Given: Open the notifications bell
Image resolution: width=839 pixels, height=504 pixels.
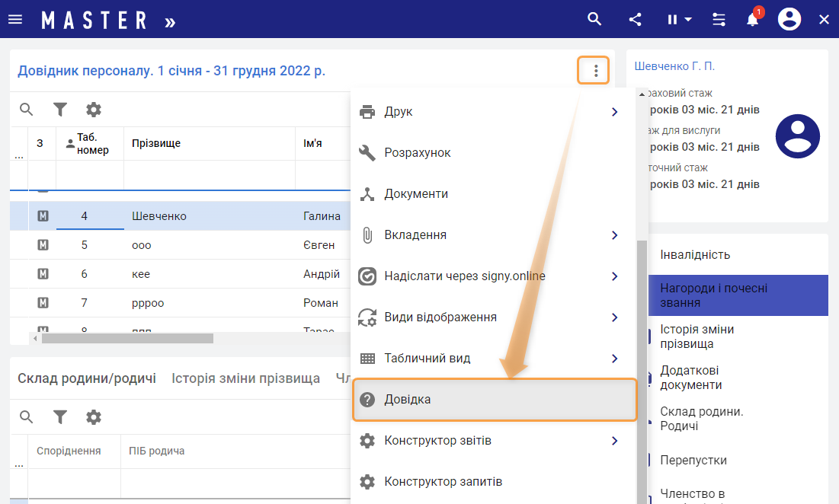Looking at the screenshot, I should click(753, 20).
